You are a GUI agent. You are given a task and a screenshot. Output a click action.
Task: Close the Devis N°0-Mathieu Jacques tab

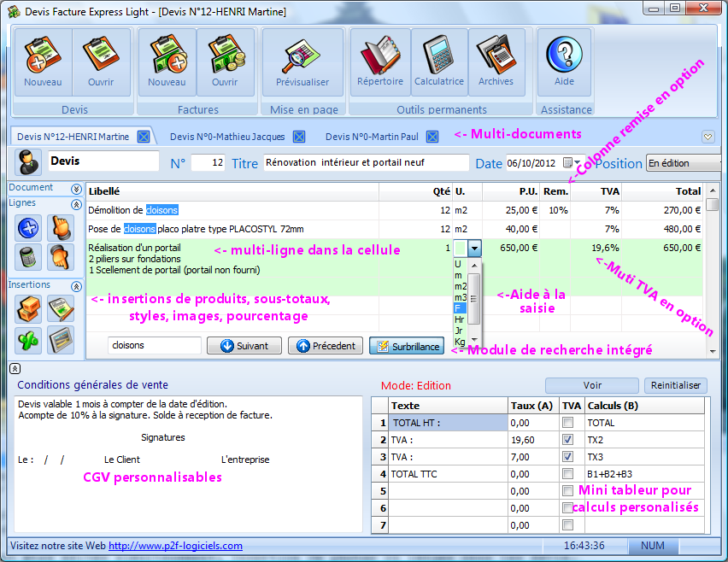pyautogui.click(x=299, y=137)
